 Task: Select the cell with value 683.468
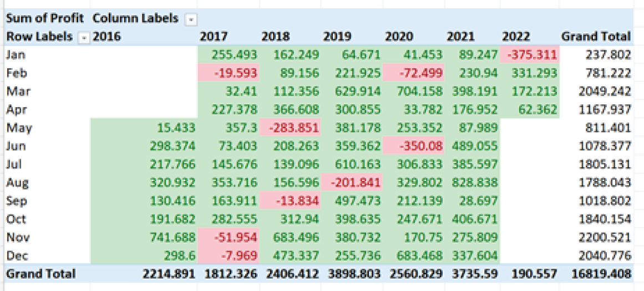[x=414, y=255]
